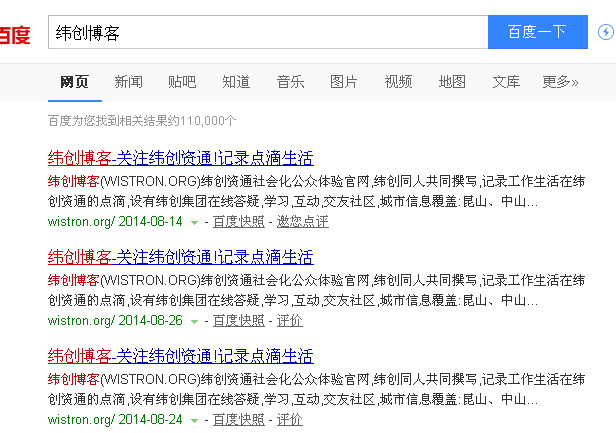Click the wistron.org/ 2014-08-14 URL text

pyautogui.click(x=115, y=222)
